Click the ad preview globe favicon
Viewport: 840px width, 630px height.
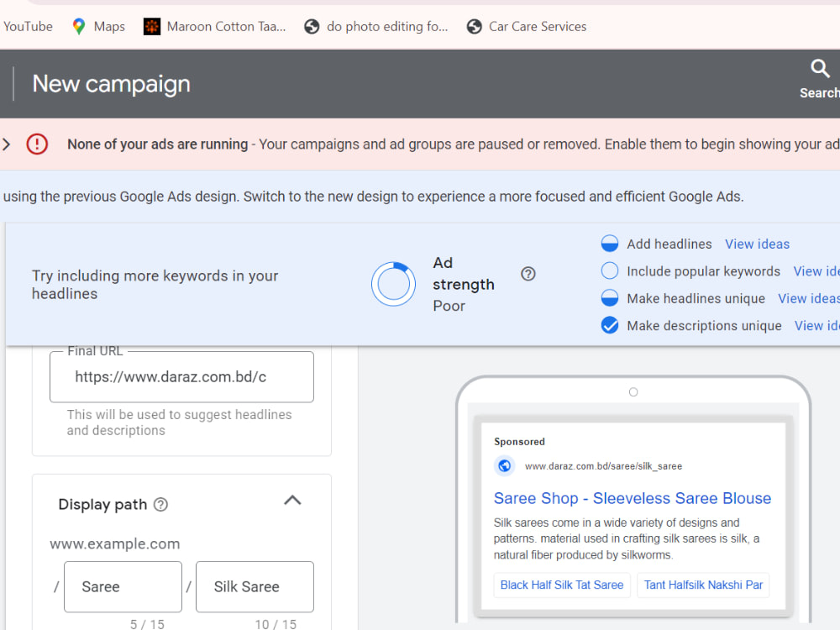pos(504,465)
